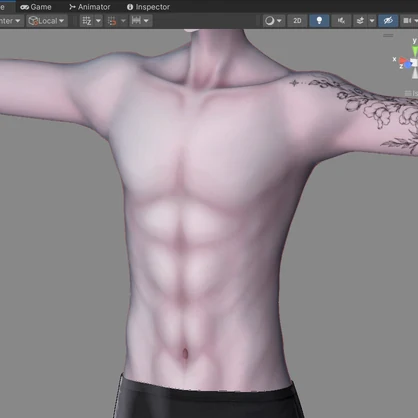Toggle scene grid visibility icon

[x=87, y=21]
